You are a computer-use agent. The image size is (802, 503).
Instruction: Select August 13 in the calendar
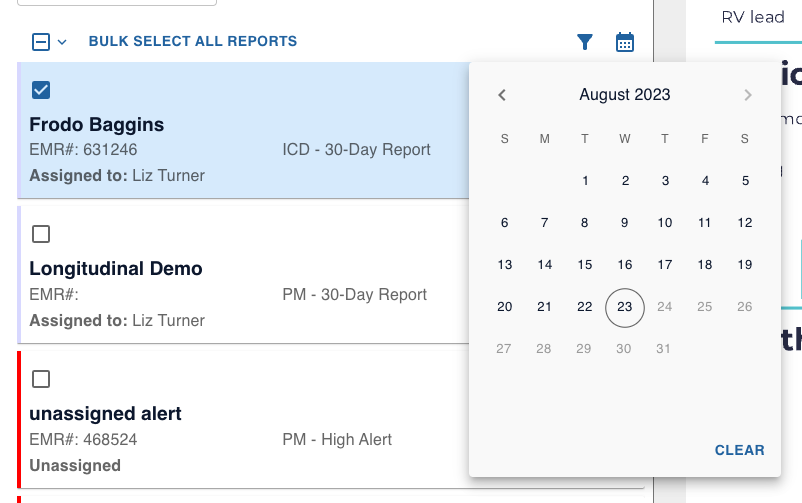504,265
